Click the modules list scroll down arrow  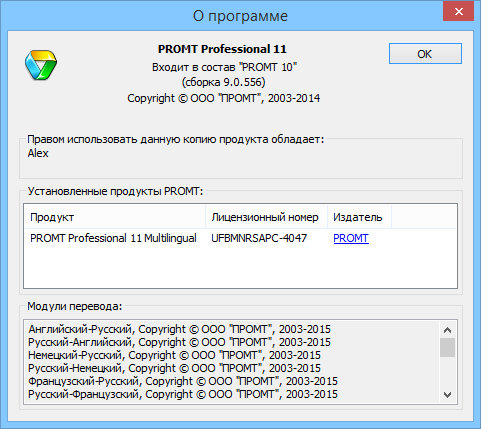[x=447, y=395]
